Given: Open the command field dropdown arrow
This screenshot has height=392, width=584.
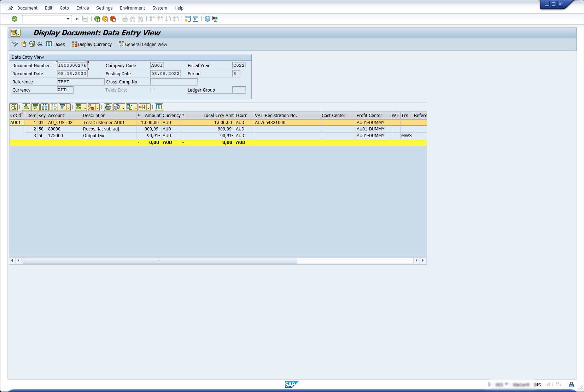Looking at the screenshot, I should 68,19.
